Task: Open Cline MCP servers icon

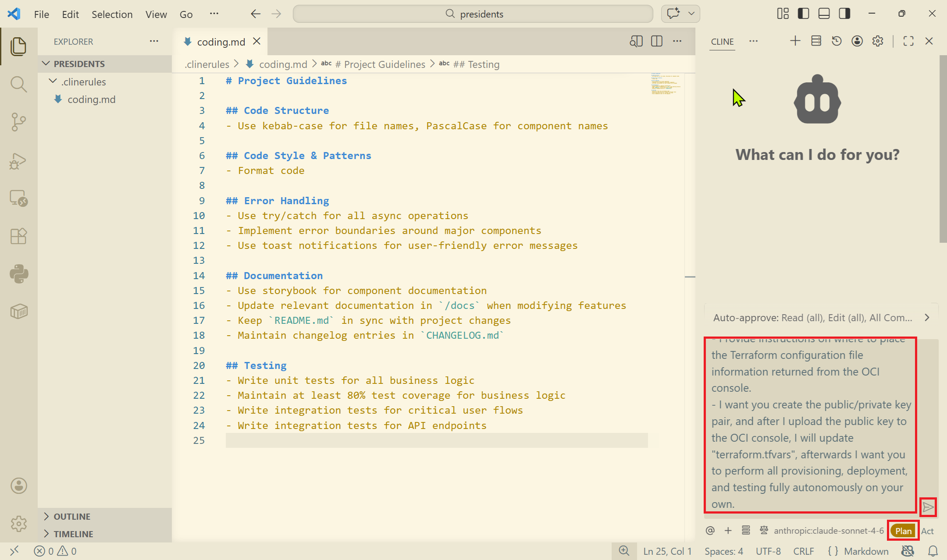Action: coord(816,41)
